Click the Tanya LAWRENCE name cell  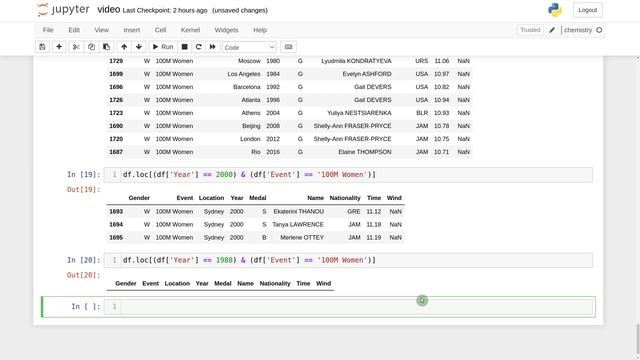[x=298, y=224]
